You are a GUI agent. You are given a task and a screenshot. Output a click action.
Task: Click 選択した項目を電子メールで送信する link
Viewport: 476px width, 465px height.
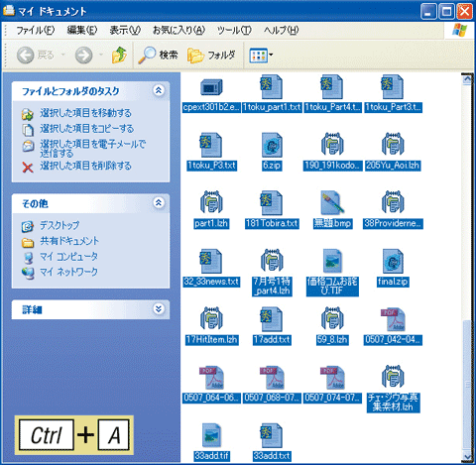click(x=93, y=149)
